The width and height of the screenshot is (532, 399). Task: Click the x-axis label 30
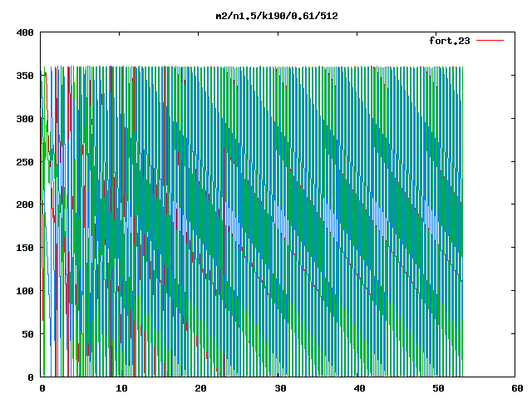(x=280, y=388)
